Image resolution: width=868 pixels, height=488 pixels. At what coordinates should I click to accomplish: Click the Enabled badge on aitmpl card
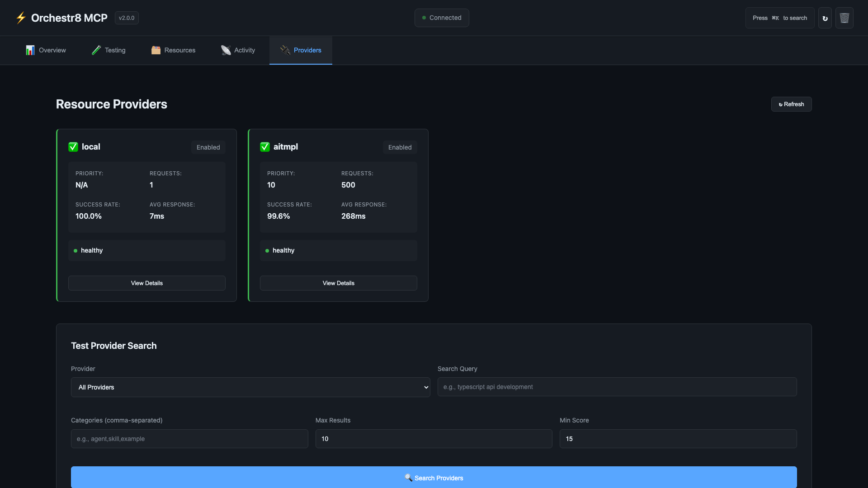(400, 147)
